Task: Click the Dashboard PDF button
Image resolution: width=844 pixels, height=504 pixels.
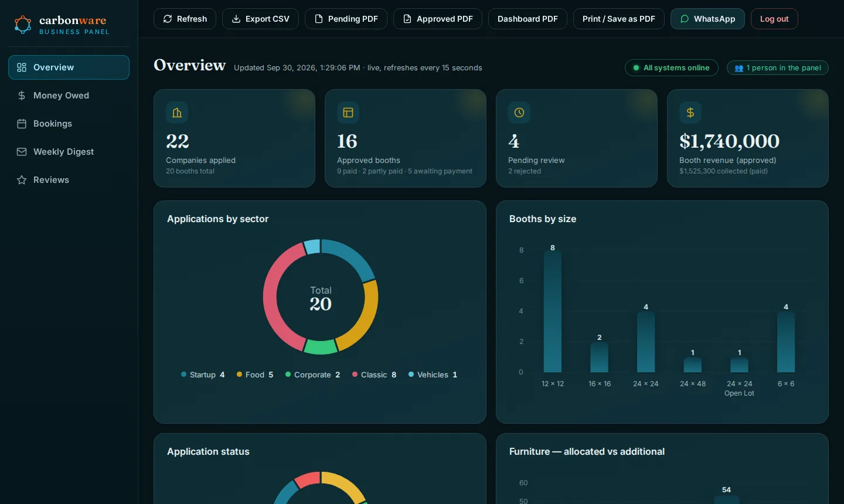Action: 527,19
